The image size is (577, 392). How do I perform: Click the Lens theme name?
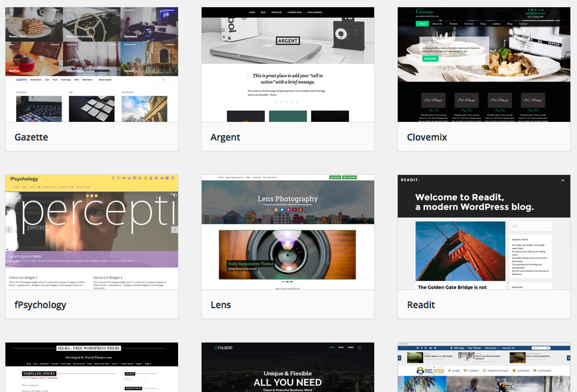pyautogui.click(x=221, y=305)
